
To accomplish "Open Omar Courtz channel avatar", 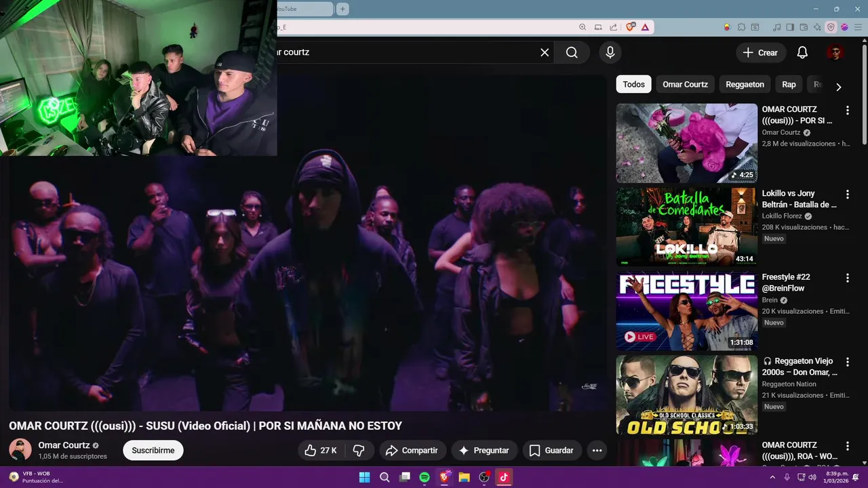I will click(20, 450).
